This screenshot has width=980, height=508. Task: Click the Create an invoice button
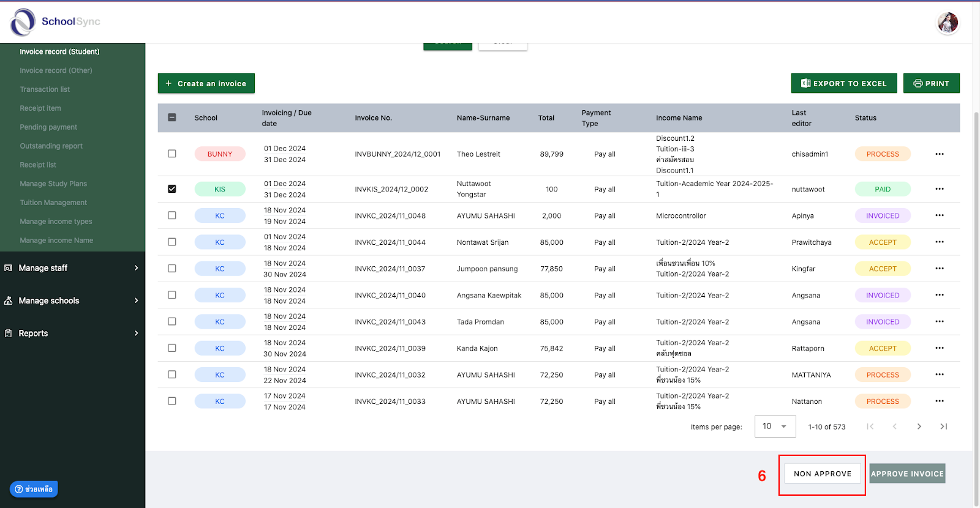(x=206, y=83)
